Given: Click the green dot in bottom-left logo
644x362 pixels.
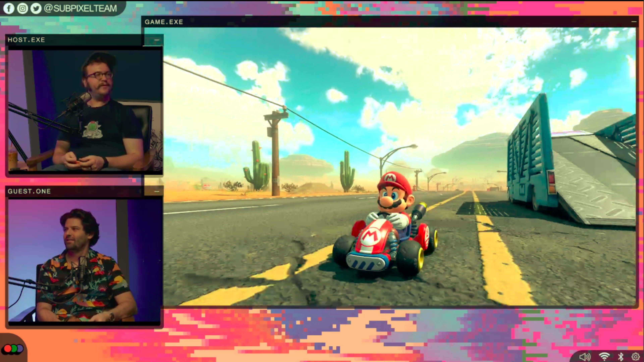Looking at the screenshot, I should 14,348.
